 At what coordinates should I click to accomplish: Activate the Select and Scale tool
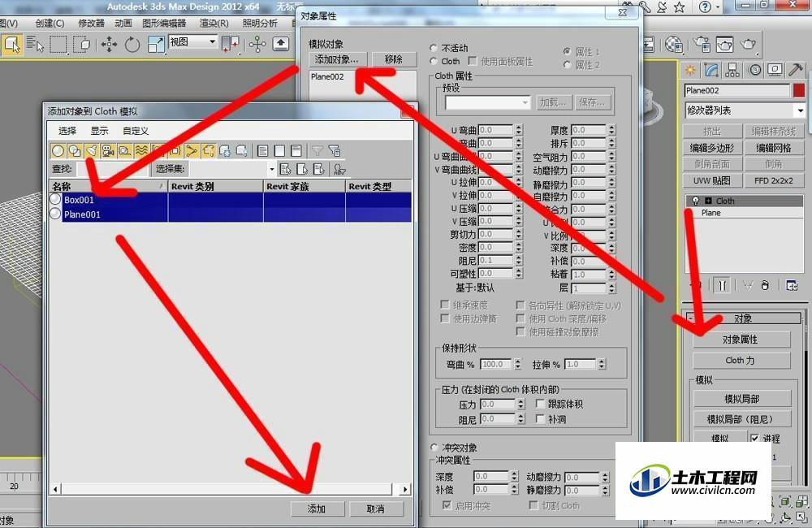click(x=155, y=45)
